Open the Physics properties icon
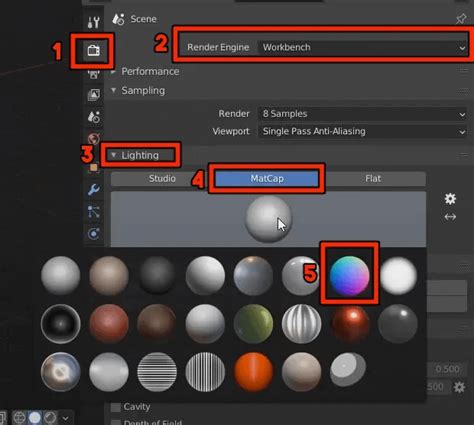 coord(94,234)
